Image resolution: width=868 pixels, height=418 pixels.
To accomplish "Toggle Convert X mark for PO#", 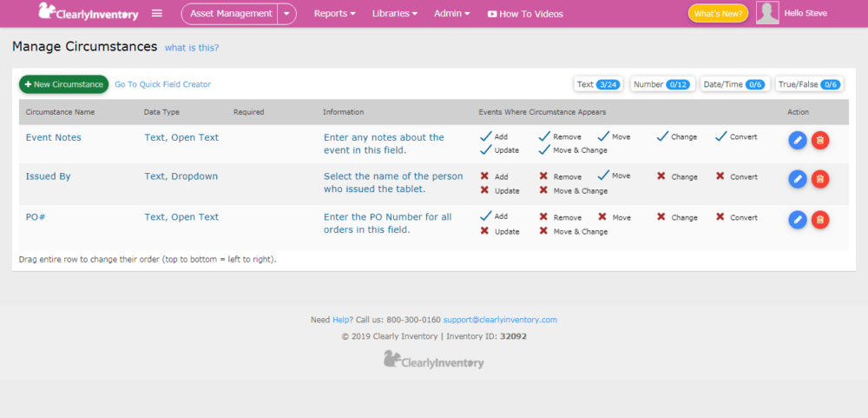I will pyautogui.click(x=720, y=217).
